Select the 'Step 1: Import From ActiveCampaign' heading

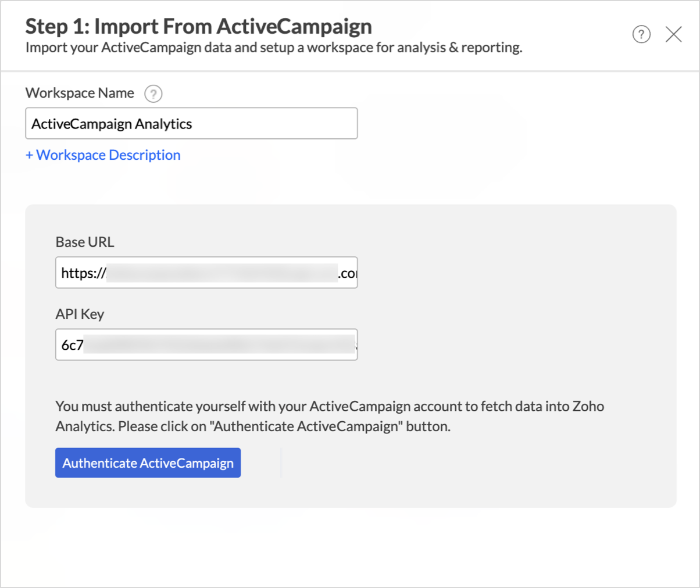199,26
